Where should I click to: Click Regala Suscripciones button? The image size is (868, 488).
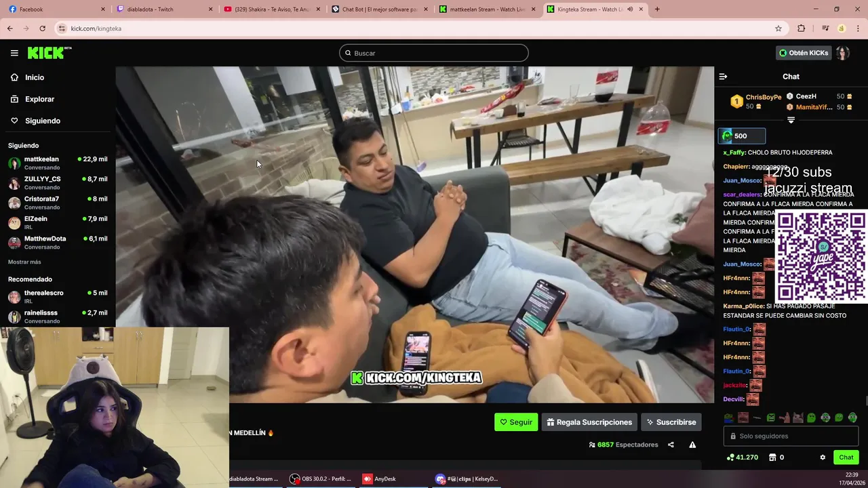589,422
